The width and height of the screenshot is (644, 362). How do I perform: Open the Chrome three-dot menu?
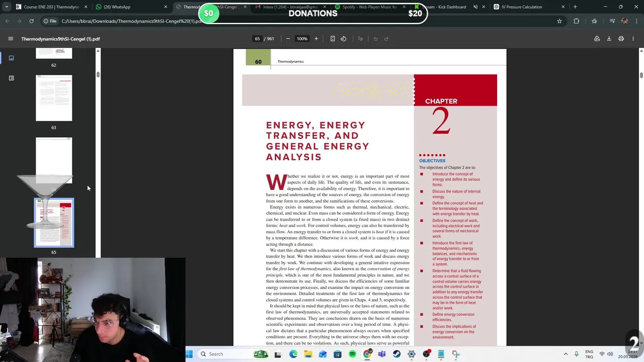[x=636, y=21]
